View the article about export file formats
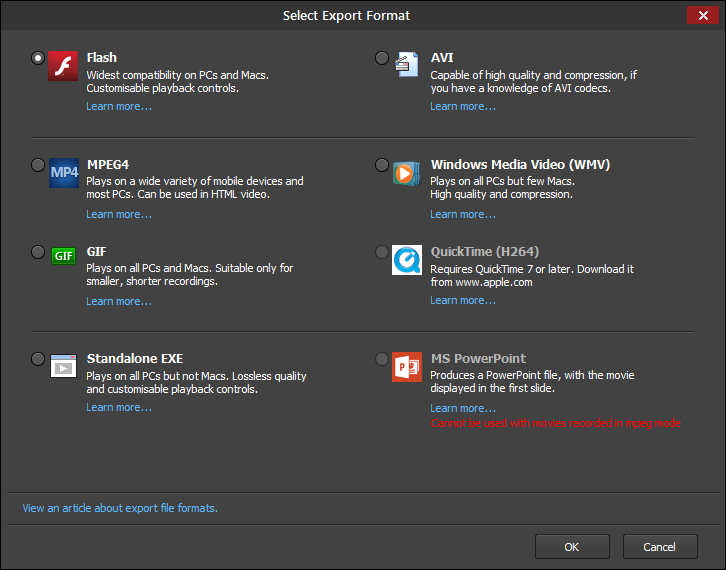 120,508
